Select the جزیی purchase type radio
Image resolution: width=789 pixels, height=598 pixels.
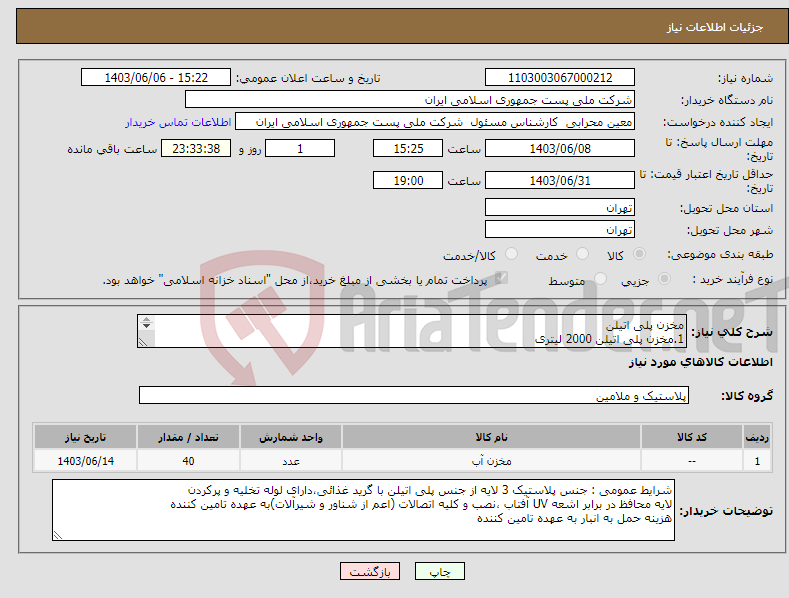tap(664, 279)
